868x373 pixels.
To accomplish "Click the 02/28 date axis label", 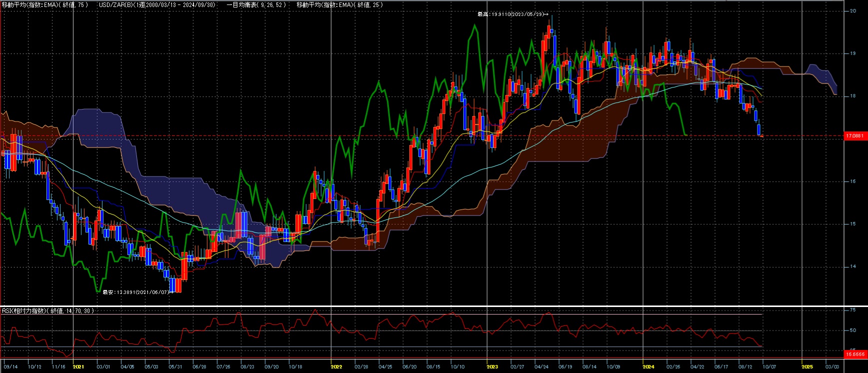I will coord(361,367).
